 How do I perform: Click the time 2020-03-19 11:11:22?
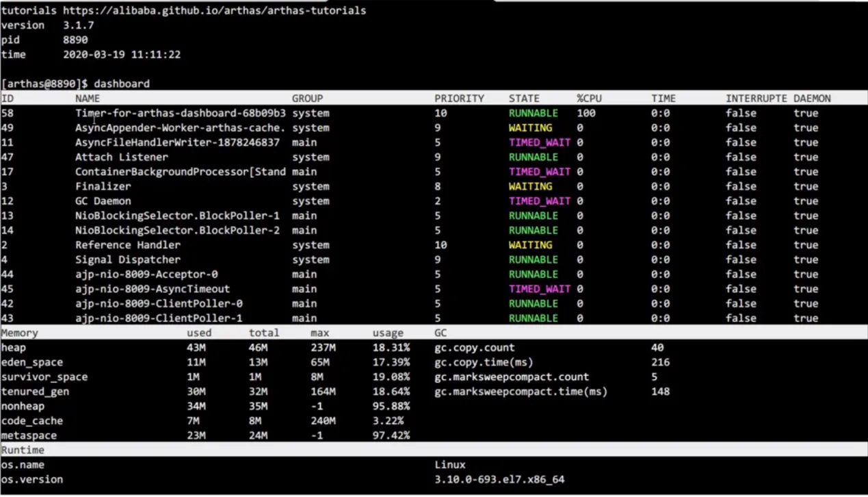click(x=122, y=55)
